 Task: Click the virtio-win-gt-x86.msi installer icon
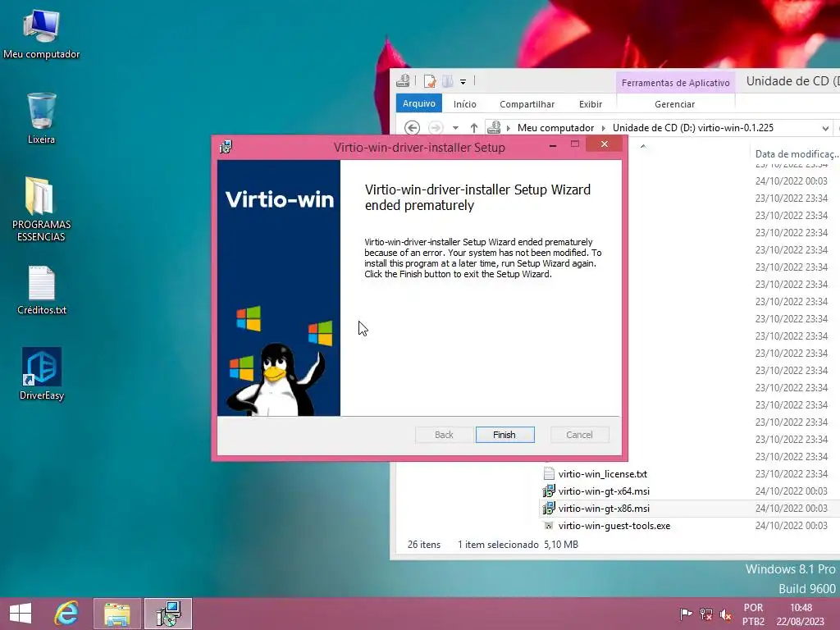549,508
